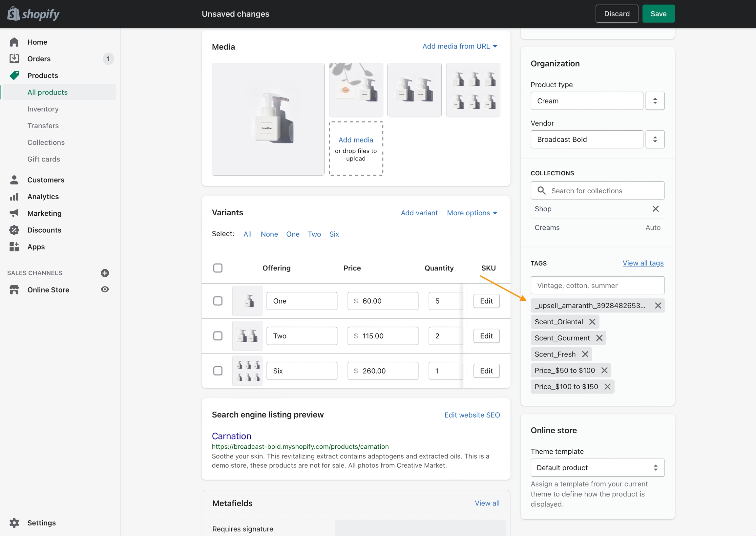Remove Shop collection with X icon

point(655,209)
